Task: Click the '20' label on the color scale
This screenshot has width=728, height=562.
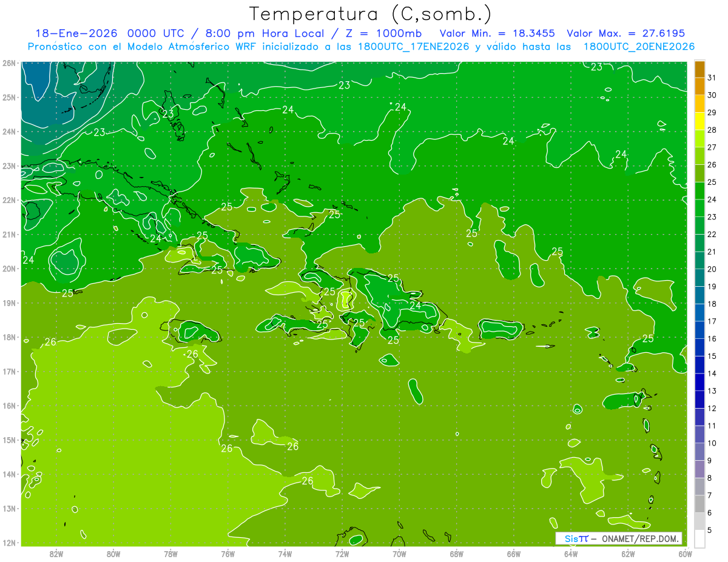Action: tap(712, 269)
